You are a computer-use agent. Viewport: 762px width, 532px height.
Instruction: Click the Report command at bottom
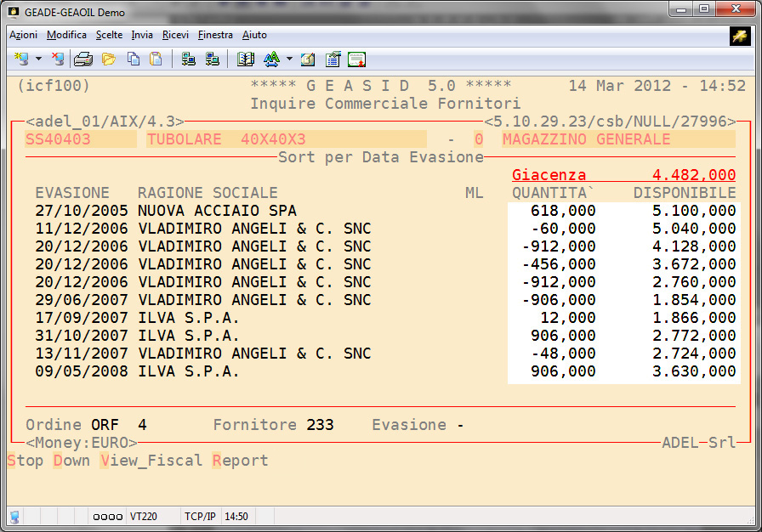240,461
